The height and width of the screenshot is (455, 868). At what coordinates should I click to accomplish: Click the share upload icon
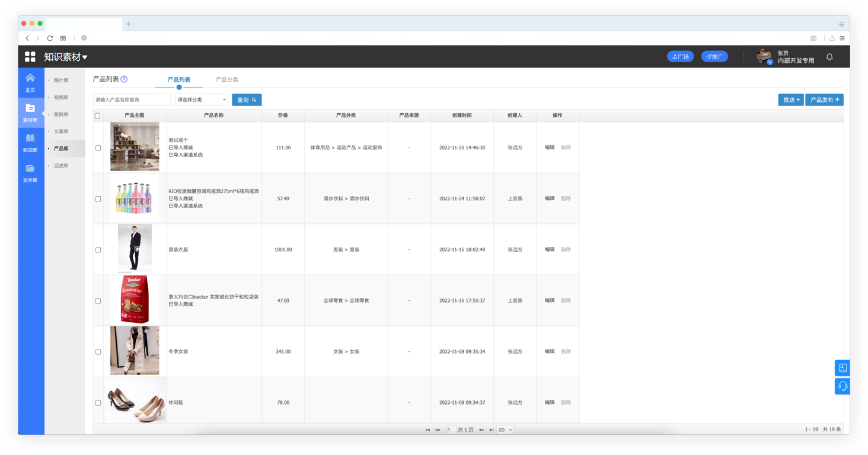click(832, 38)
